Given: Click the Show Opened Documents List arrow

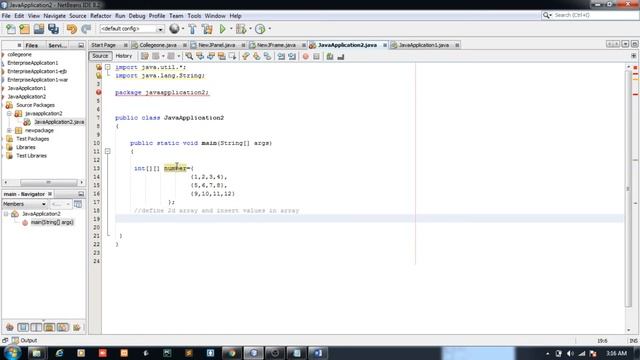Looking at the screenshot, I should (625, 44).
